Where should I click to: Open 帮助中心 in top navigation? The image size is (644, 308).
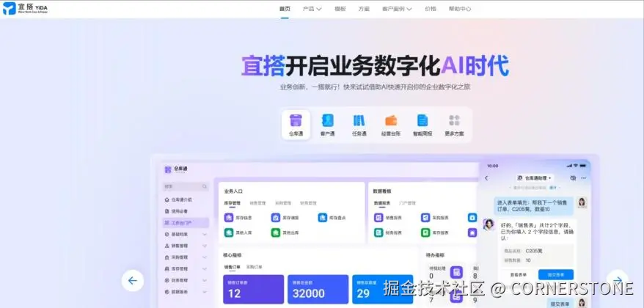[460, 9]
